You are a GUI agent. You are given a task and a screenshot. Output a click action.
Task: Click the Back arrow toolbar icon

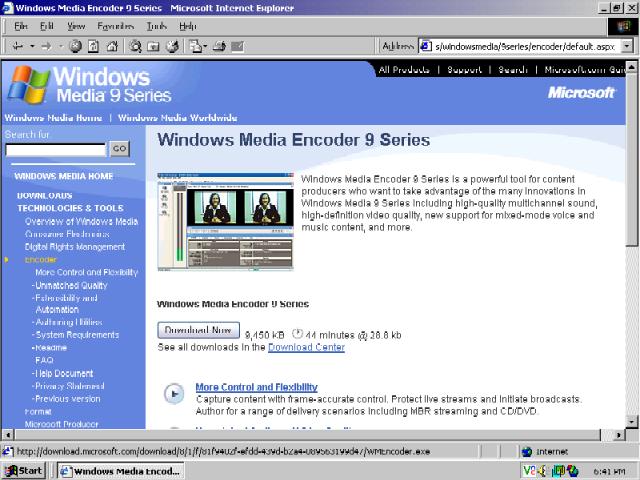click(x=18, y=46)
